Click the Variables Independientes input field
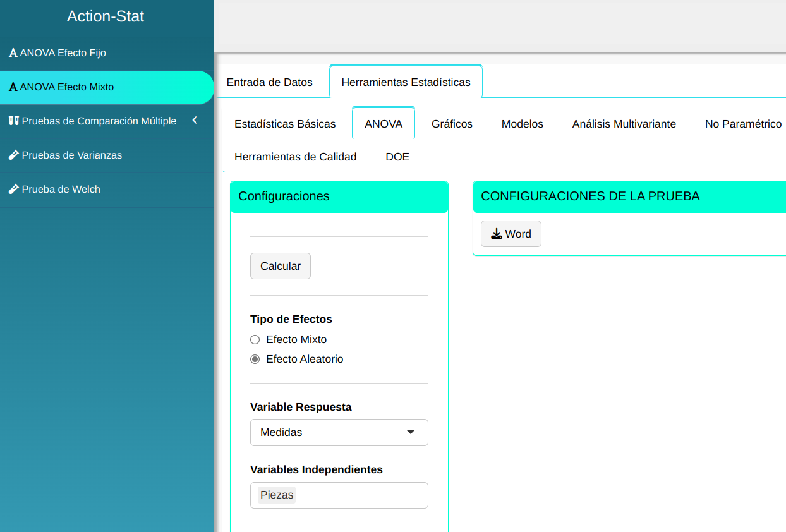This screenshot has width=786, height=532. click(360, 495)
